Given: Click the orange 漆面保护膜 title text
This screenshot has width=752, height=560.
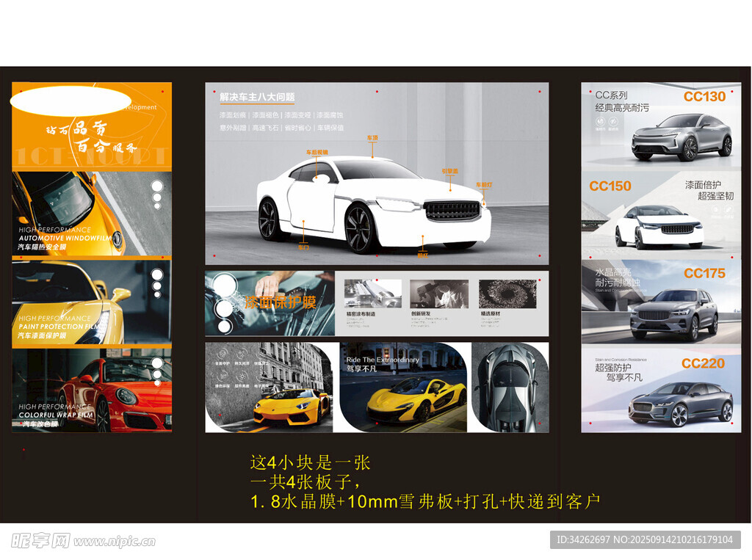Looking at the screenshot, I should coord(280,302).
